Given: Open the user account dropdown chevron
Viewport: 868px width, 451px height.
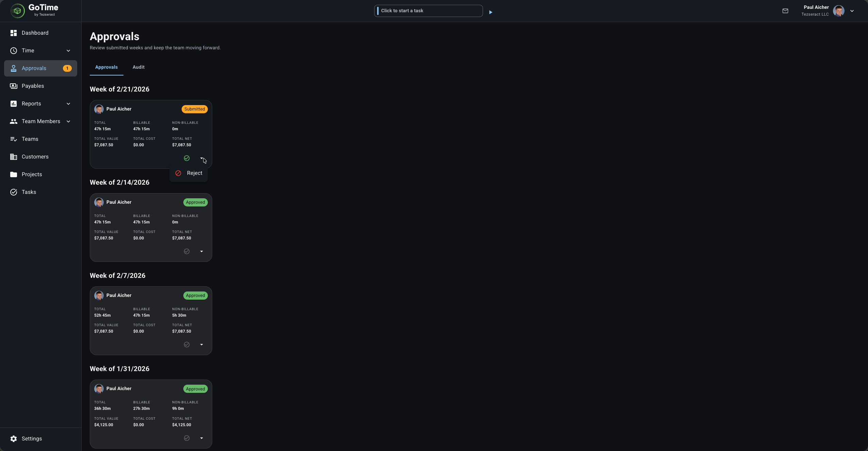Looking at the screenshot, I should pos(852,11).
